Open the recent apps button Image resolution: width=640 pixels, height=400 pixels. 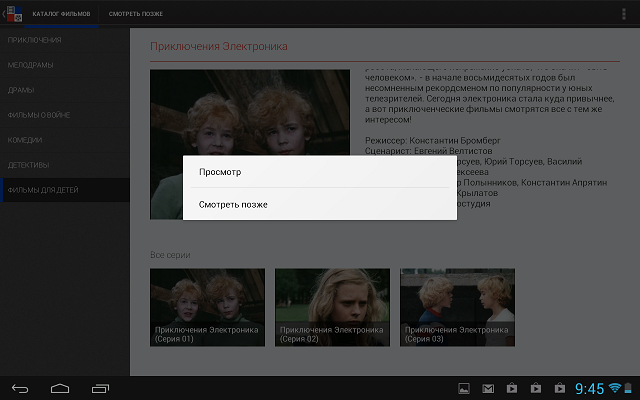click(x=100, y=389)
